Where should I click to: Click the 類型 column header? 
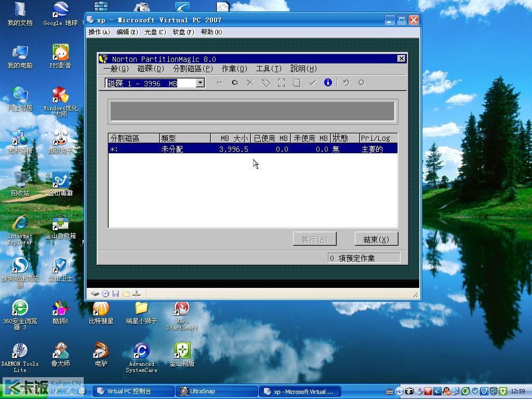pyautogui.click(x=185, y=138)
